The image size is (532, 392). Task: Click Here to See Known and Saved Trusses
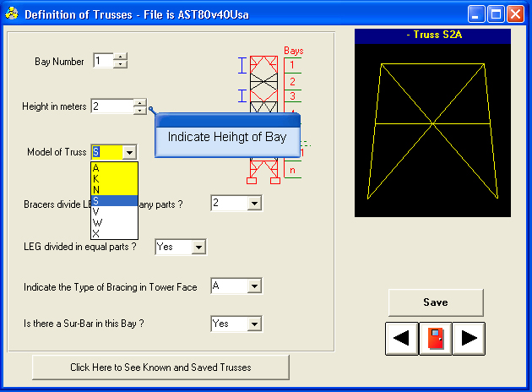[x=160, y=367]
